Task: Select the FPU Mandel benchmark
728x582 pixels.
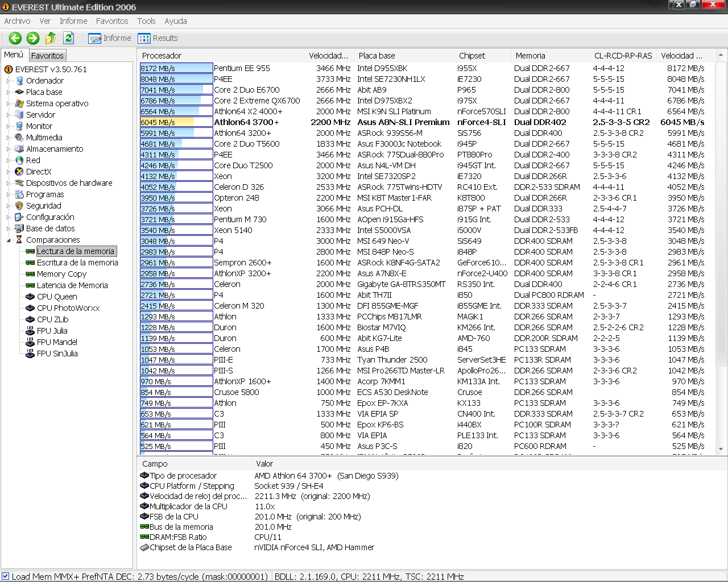Action: click(57, 342)
